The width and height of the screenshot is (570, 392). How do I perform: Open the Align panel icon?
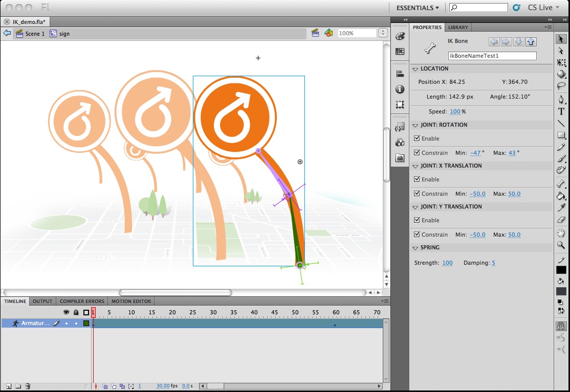coord(400,74)
